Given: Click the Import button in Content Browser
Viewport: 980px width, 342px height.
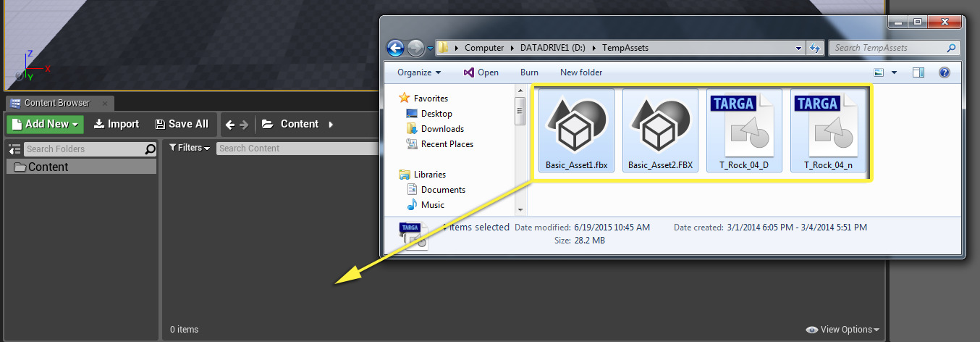Looking at the screenshot, I should (116, 124).
